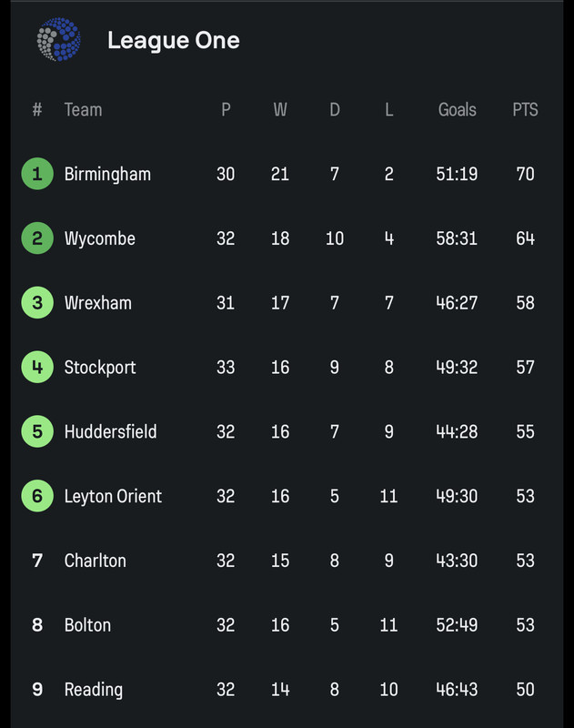Open the Bolton team entry
Screen dimensions: 574x728
pyautogui.click(x=287, y=625)
